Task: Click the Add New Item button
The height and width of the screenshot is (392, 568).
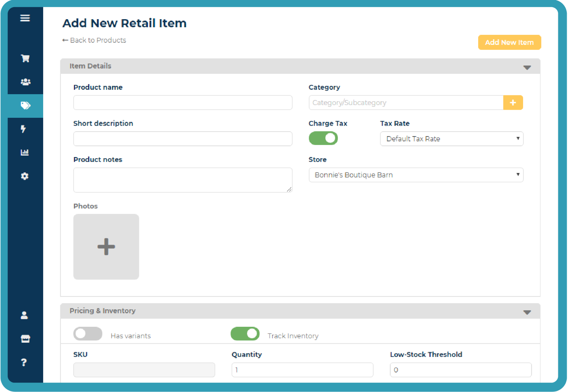Action: pos(509,43)
